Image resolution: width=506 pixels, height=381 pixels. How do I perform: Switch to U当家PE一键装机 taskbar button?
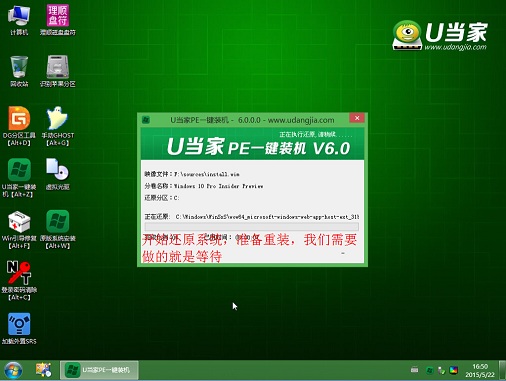(99, 370)
